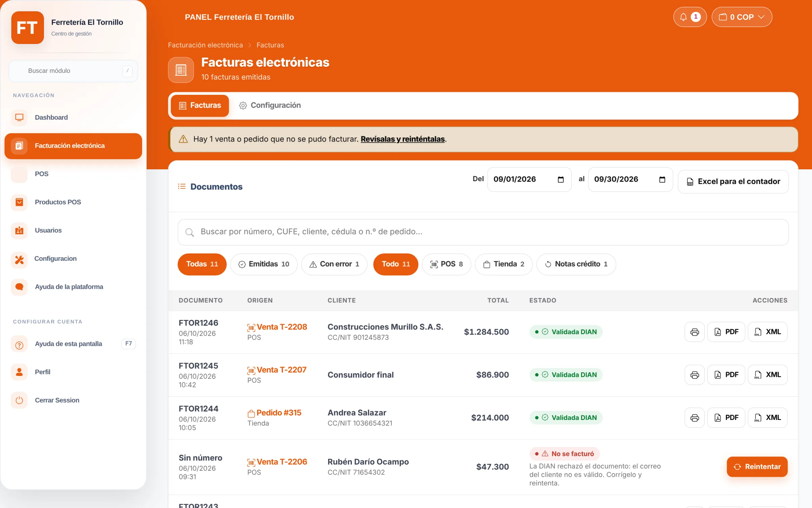Click Facturación electrónica breadcrumb
This screenshot has height=508, width=812.
205,45
